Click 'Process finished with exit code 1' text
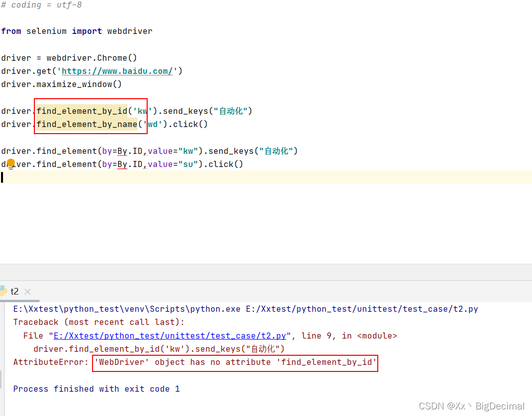Viewport: 532px width, 416px height. [x=95, y=389]
